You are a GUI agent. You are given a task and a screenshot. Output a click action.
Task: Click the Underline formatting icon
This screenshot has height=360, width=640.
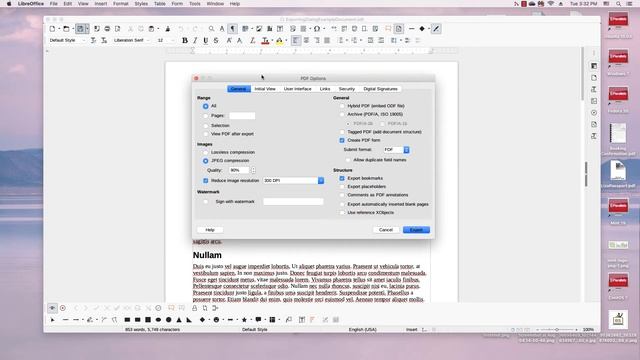point(205,40)
